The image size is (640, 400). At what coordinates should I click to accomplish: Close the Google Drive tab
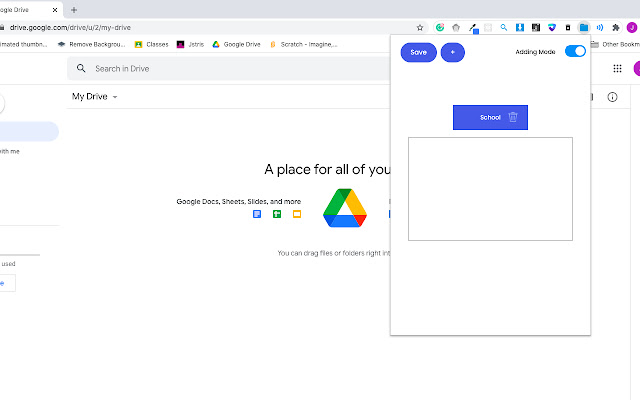tap(55, 10)
